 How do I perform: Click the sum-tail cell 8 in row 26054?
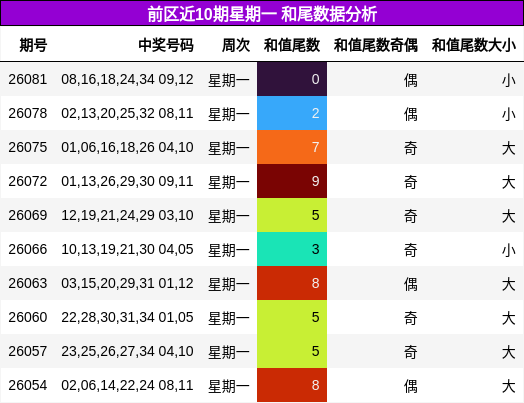[x=292, y=385]
